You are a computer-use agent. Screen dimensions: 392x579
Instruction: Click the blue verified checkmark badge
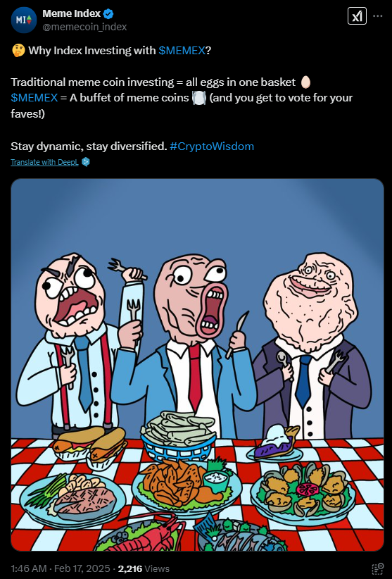108,14
